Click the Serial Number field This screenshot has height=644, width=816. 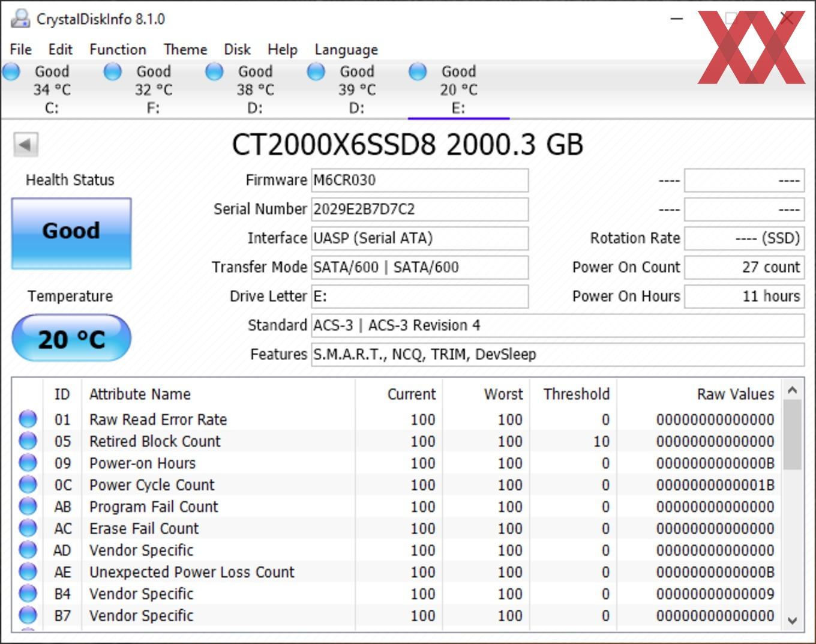420,209
